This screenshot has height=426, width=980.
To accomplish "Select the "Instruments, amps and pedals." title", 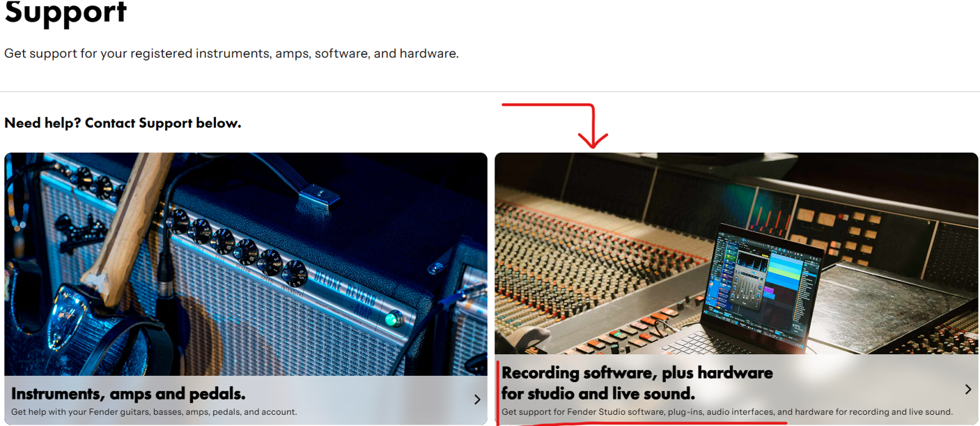I will tap(128, 394).
